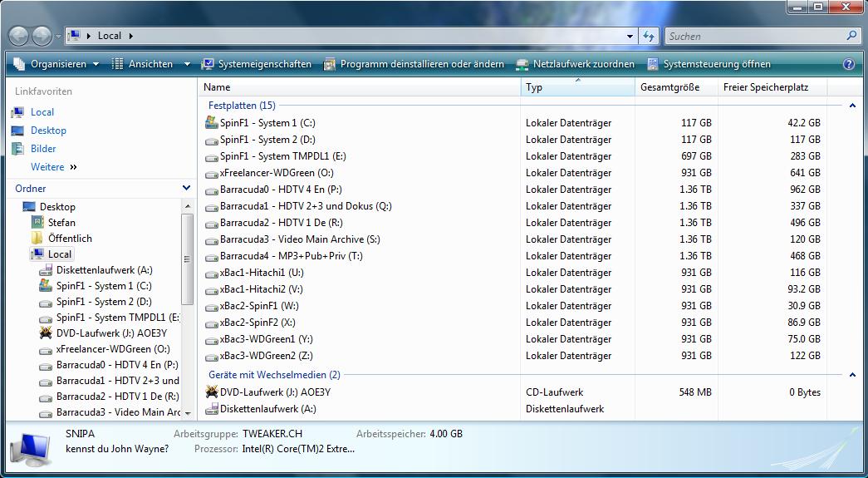This screenshot has width=868, height=478.
Task: Click the search magnifier icon
Action: coord(851,36)
